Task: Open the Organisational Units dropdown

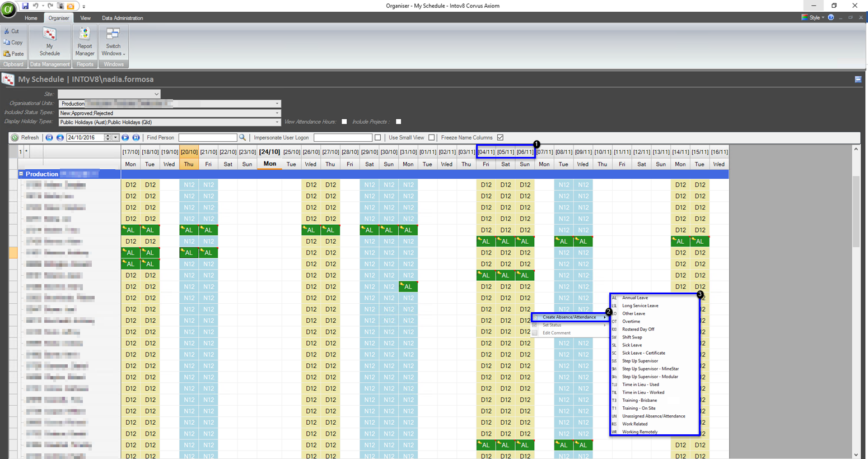Action: click(277, 104)
